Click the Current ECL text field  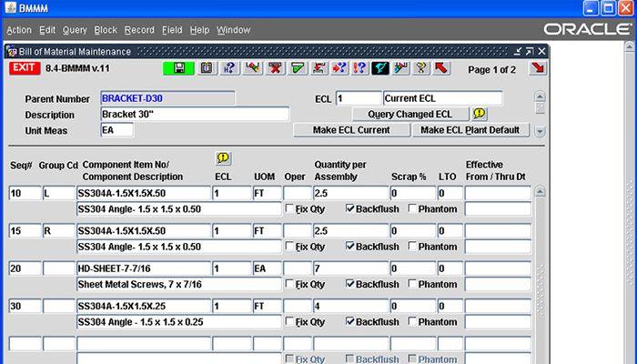(x=442, y=98)
